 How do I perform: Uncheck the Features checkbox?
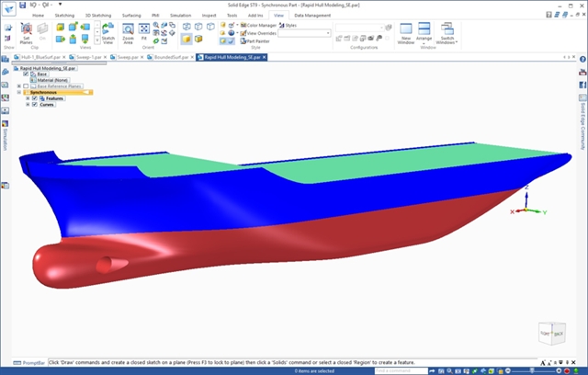[35, 98]
